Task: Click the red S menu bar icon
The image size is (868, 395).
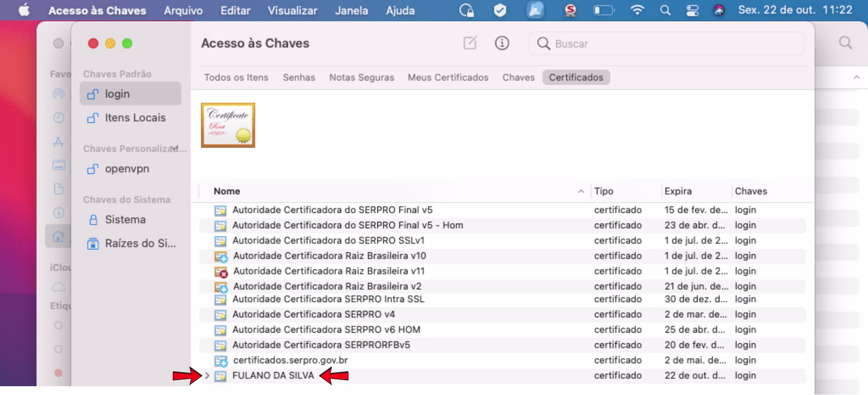Action: [x=570, y=10]
